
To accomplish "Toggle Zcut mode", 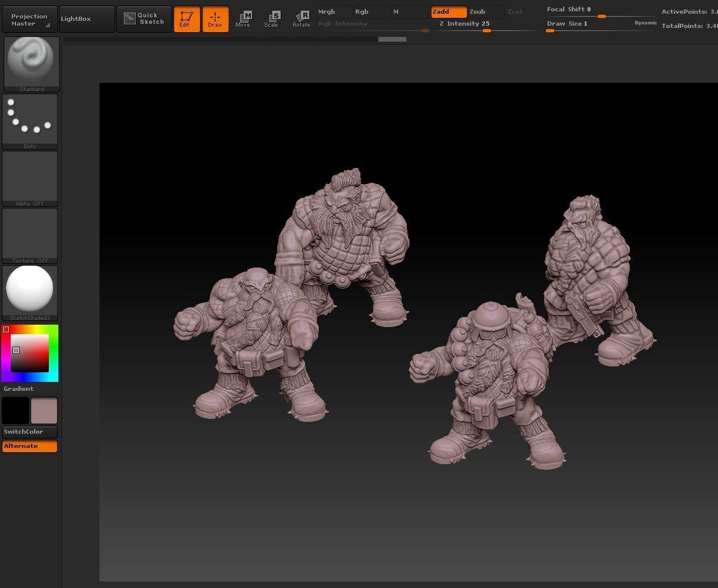I will (515, 12).
